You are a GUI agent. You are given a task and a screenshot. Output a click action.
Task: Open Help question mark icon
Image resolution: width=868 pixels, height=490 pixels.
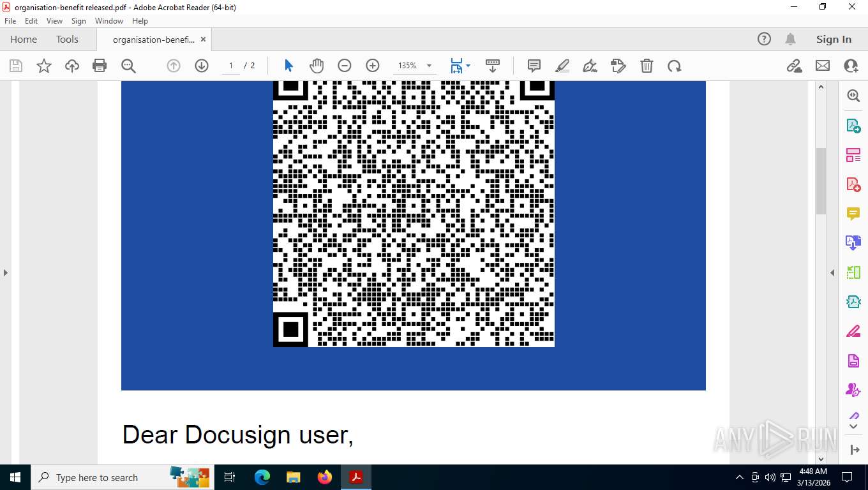coord(764,39)
